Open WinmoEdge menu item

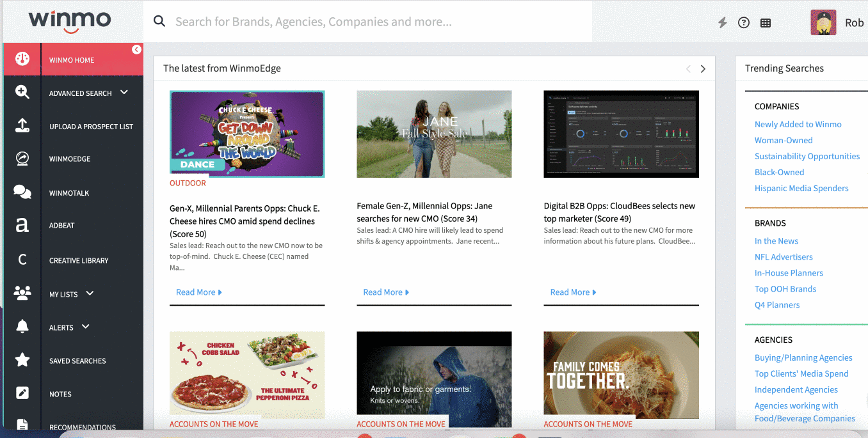pos(70,159)
